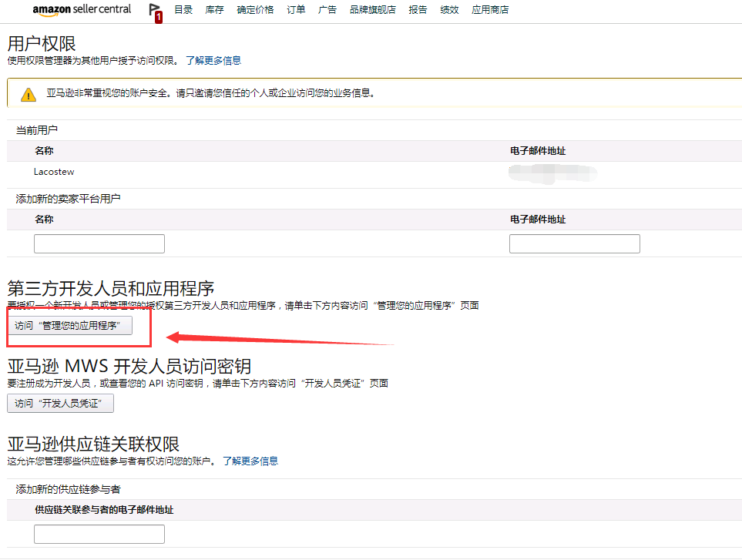Screen dimensions: 742x560
Task: Click 访问“开发人员凭证” button
Action: point(61,403)
